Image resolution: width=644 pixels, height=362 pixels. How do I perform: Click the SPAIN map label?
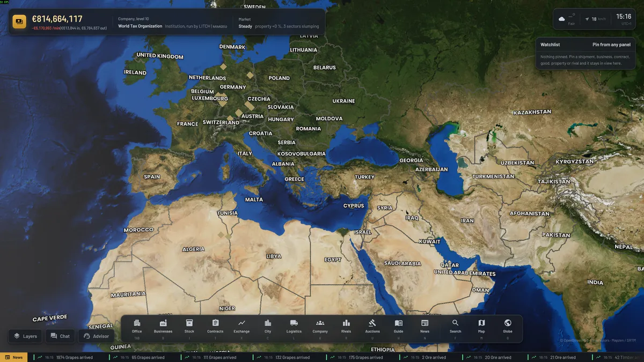pyautogui.click(x=152, y=176)
